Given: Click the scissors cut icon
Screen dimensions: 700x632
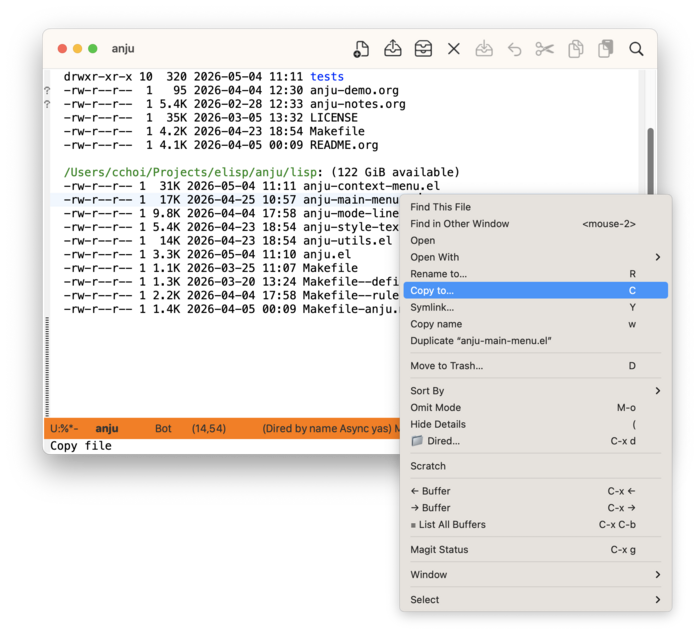Looking at the screenshot, I should coord(545,49).
